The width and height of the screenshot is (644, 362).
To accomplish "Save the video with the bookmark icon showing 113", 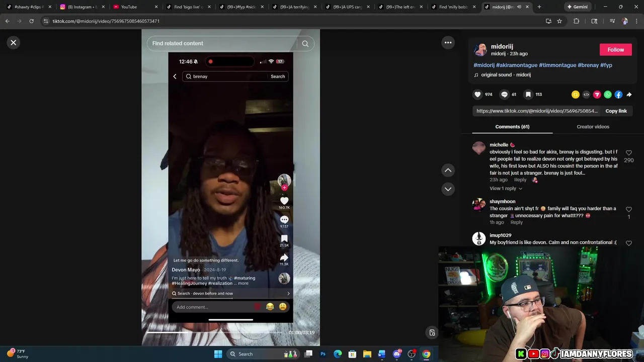I will tap(528, 95).
